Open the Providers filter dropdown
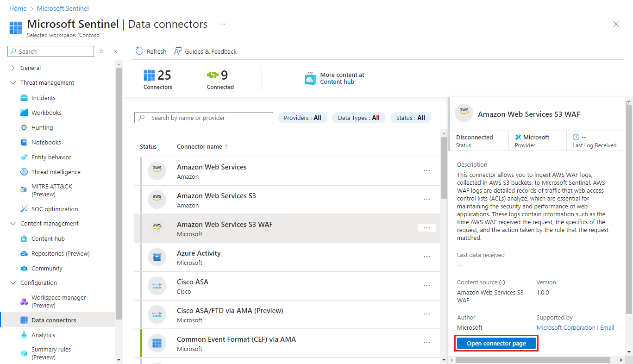This screenshot has width=633, height=364. click(302, 118)
